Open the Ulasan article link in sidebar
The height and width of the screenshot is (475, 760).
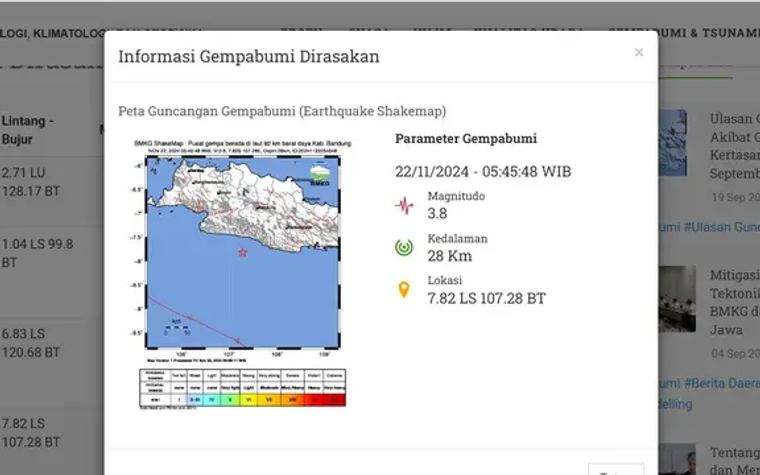[x=735, y=146]
